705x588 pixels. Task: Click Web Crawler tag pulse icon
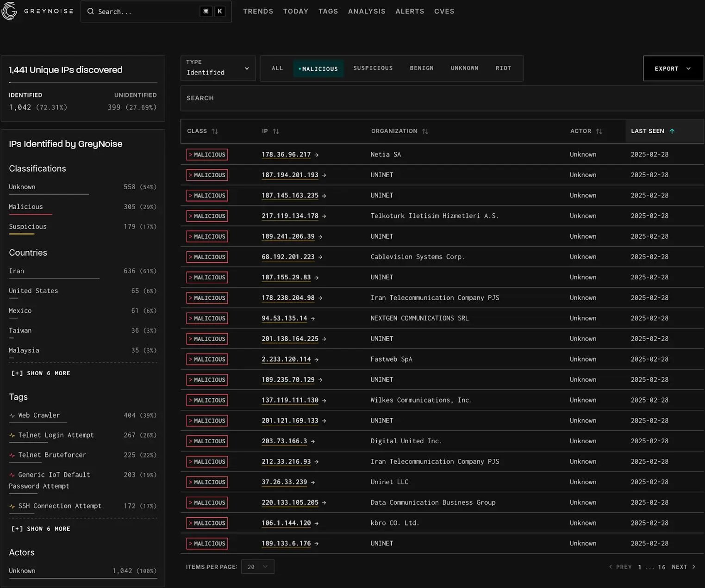tap(12, 415)
